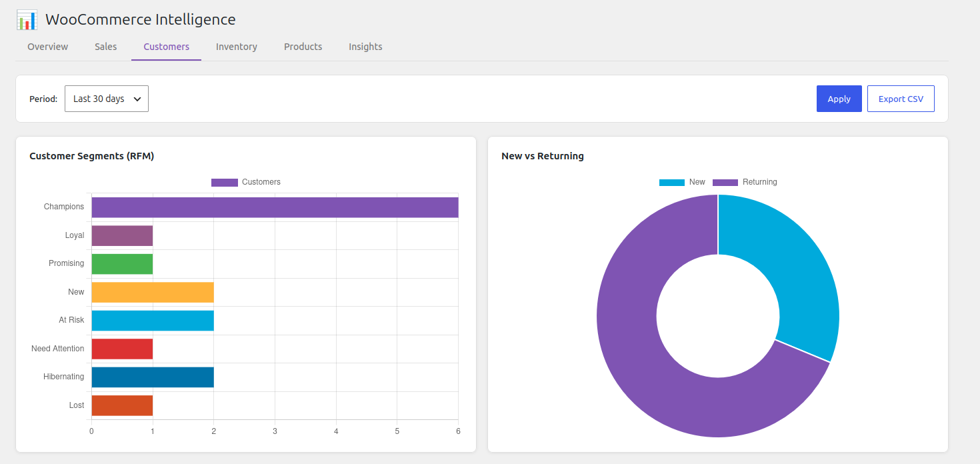Image resolution: width=980 pixels, height=464 pixels.
Task: Switch to the Sales tab
Action: (106, 47)
